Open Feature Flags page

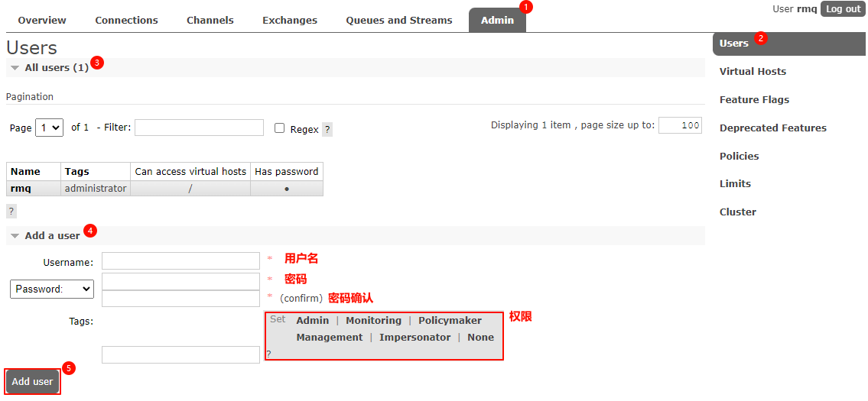[x=754, y=99]
